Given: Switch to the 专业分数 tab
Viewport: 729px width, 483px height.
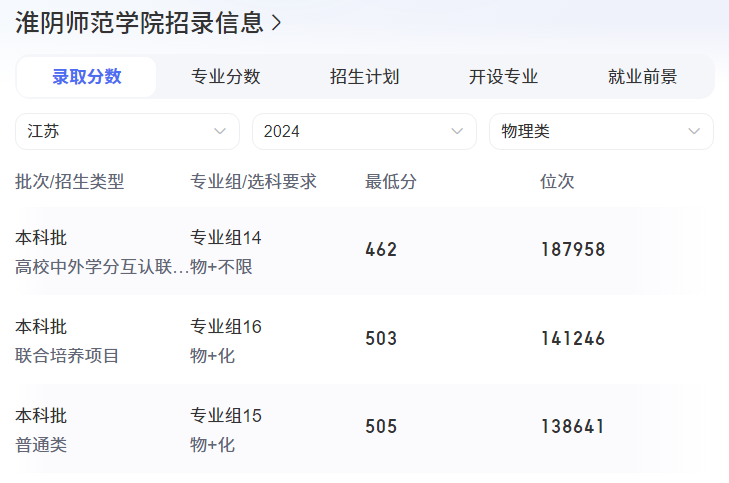Looking at the screenshot, I should tap(225, 77).
